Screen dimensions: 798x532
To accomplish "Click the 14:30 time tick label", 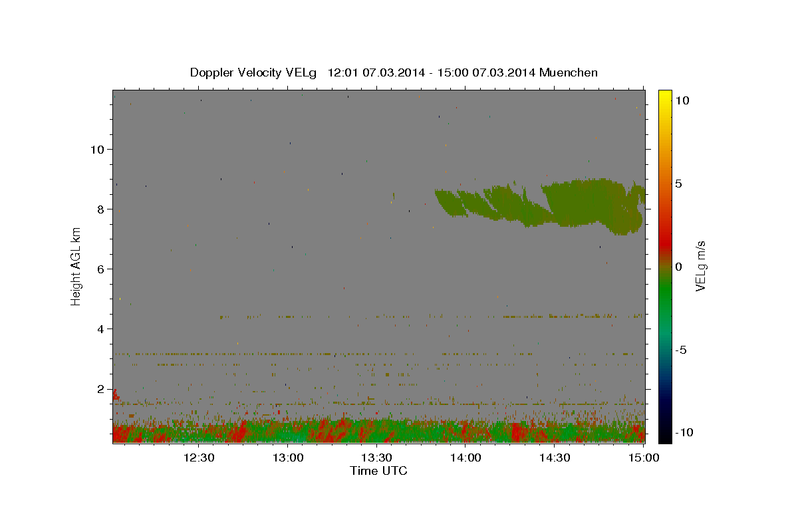I will 555,458.
